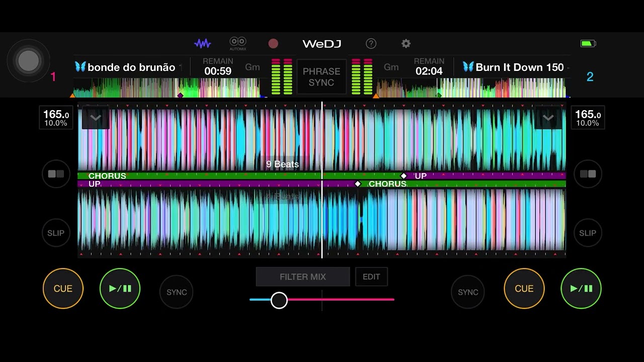Click the CHORUS phrase label on deck 1
Screen dimensions: 644x362
point(107,176)
